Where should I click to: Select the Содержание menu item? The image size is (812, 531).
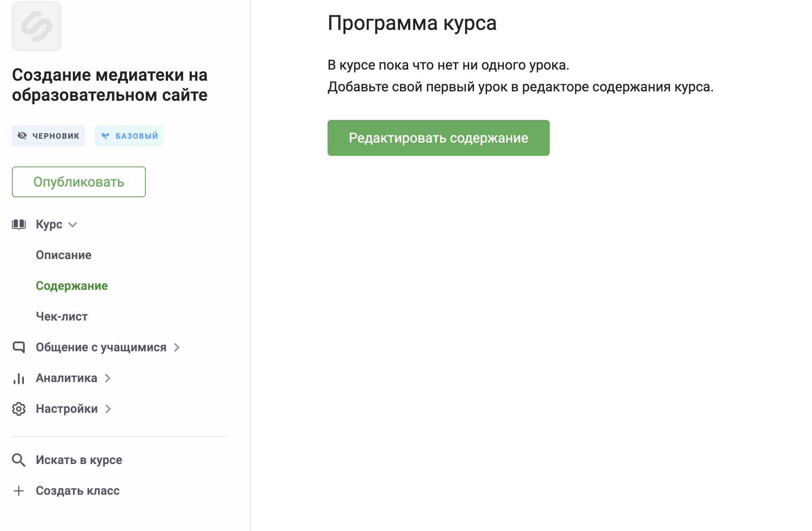[x=72, y=286]
